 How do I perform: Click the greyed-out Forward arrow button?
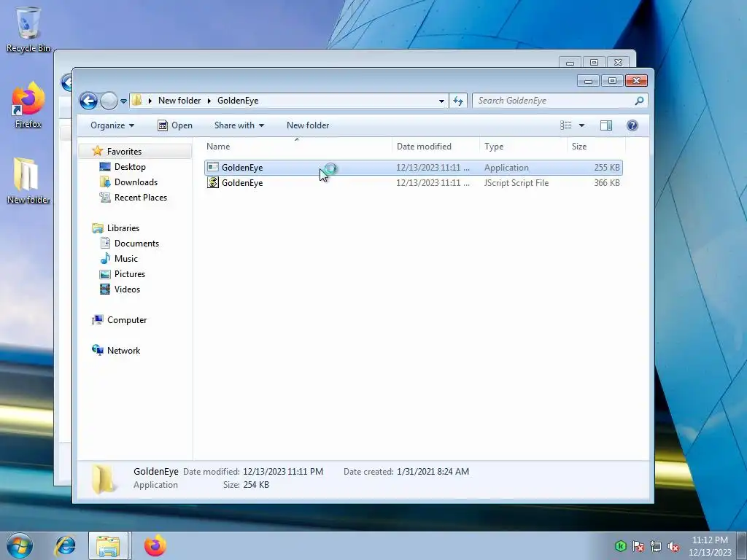click(x=109, y=101)
